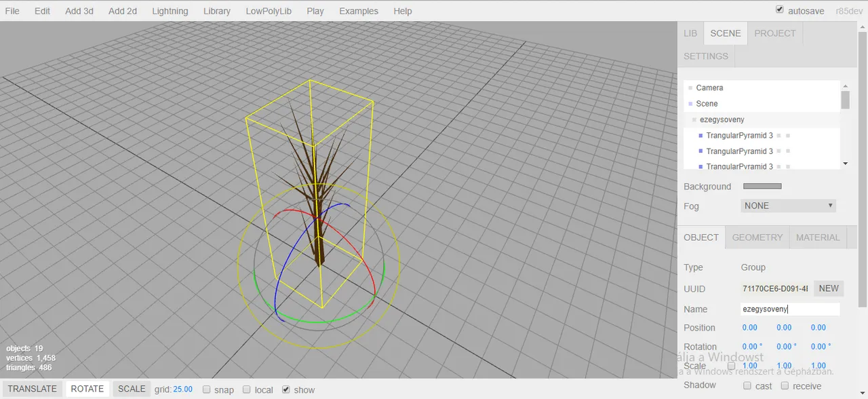Viewport: 868px width, 399px height.
Task: Select the first TrangularPyramid 3 row
Action: [x=762, y=136]
